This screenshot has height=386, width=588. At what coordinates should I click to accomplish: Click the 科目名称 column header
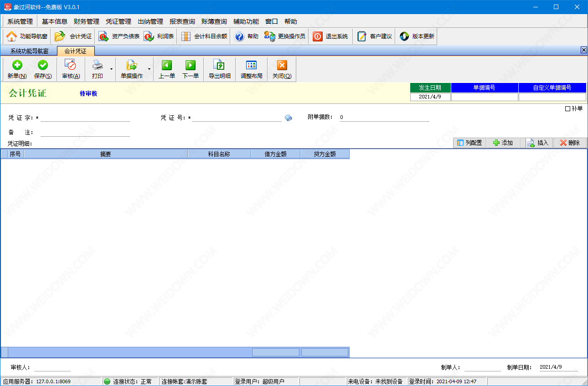[219, 154]
